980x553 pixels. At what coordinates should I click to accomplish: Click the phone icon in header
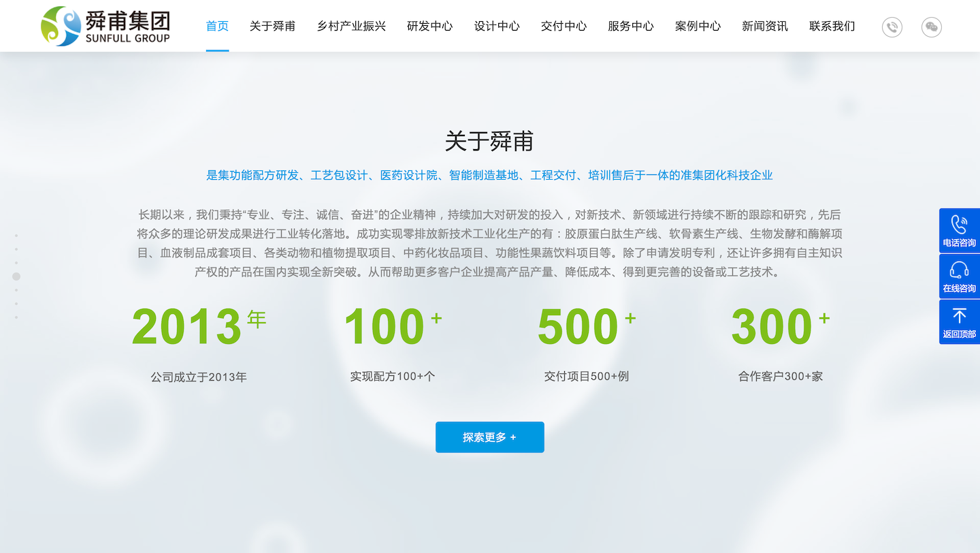(x=892, y=27)
